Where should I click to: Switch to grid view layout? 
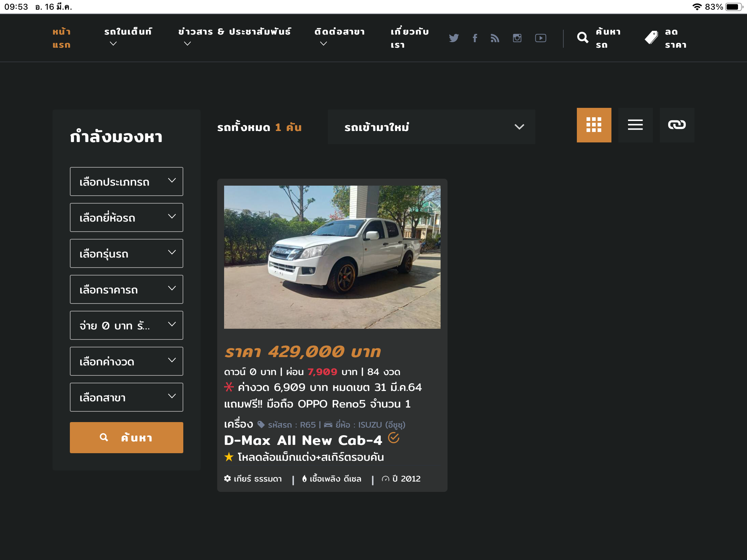(x=594, y=125)
